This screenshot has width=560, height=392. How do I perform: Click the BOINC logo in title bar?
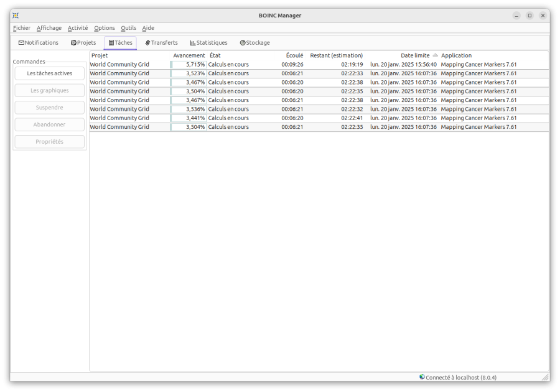click(x=16, y=16)
